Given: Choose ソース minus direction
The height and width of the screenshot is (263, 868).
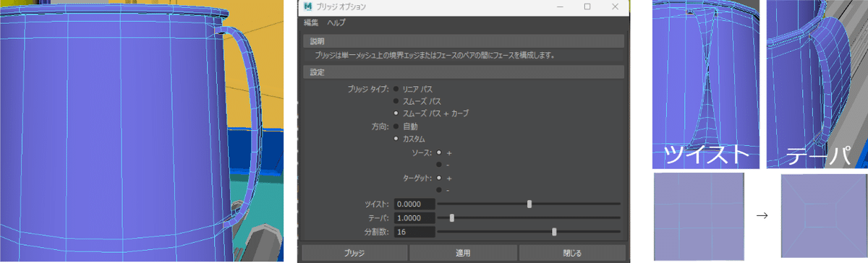Looking at the screenshot, I should pos(440,165).
